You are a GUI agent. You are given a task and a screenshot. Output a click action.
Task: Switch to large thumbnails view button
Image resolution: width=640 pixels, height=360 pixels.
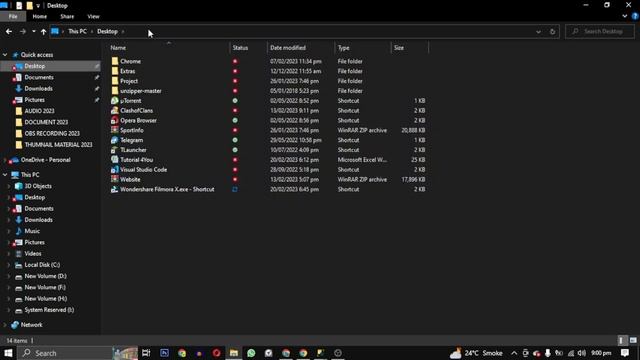[633, 340]
